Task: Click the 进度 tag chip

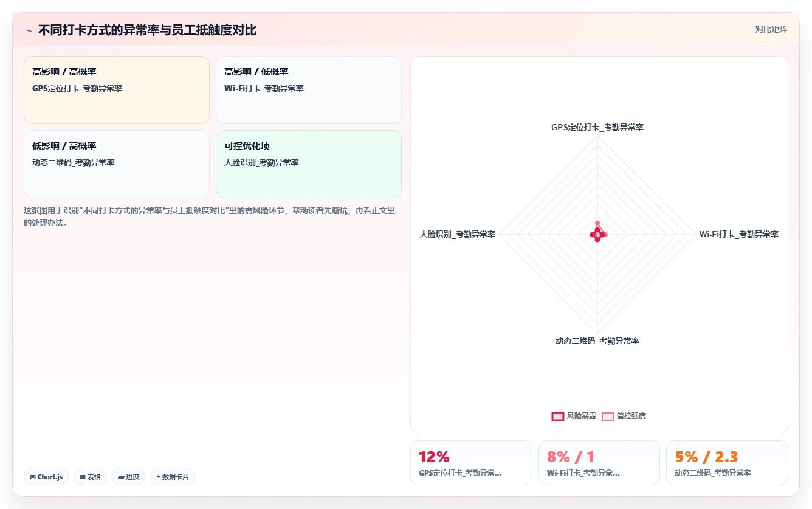Action: pos(128,477)
